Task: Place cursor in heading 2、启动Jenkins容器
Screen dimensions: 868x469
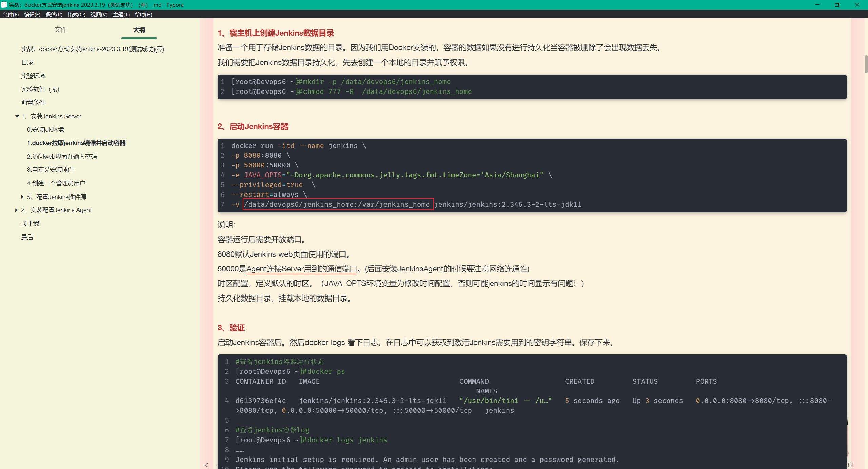Action: [x=253, y=126]
